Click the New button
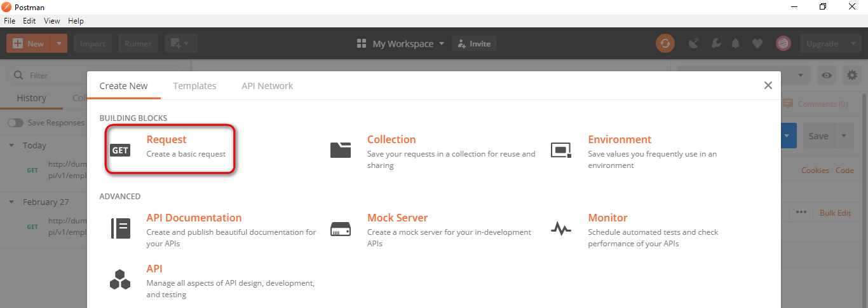The image size is (868, 308). 29,43
